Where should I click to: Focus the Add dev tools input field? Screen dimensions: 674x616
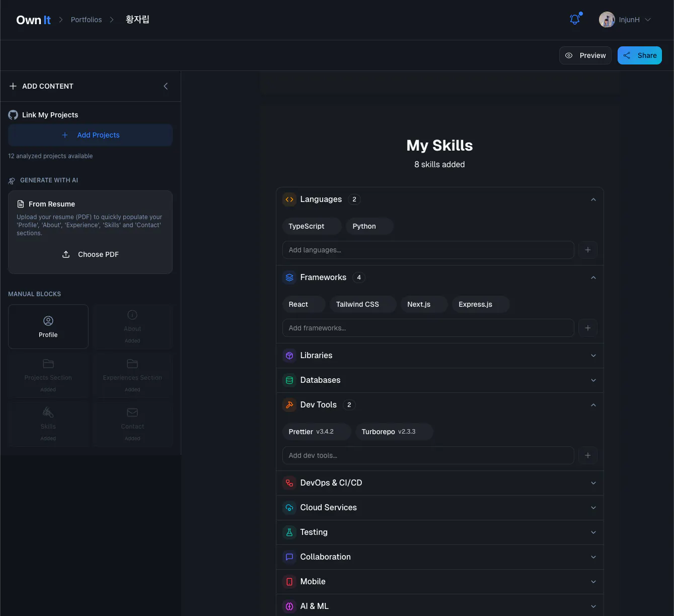428,455
